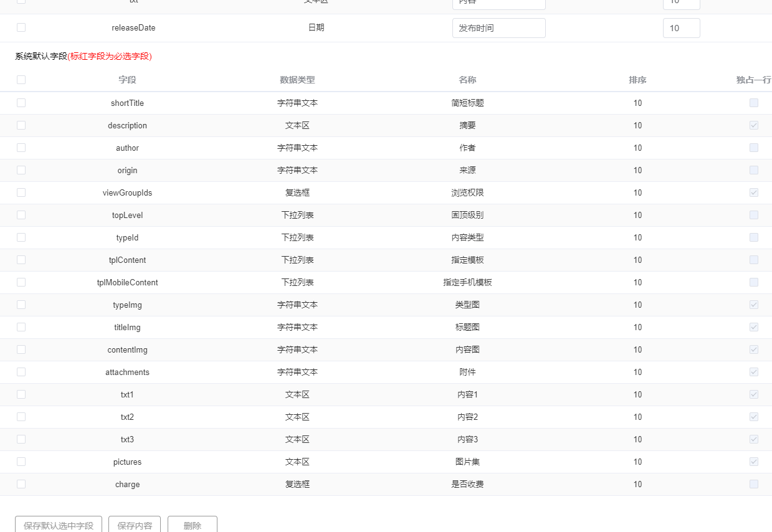Click the 数据类型 column header
This screenshot has width=772, height=532.
(x=297, y=80)
